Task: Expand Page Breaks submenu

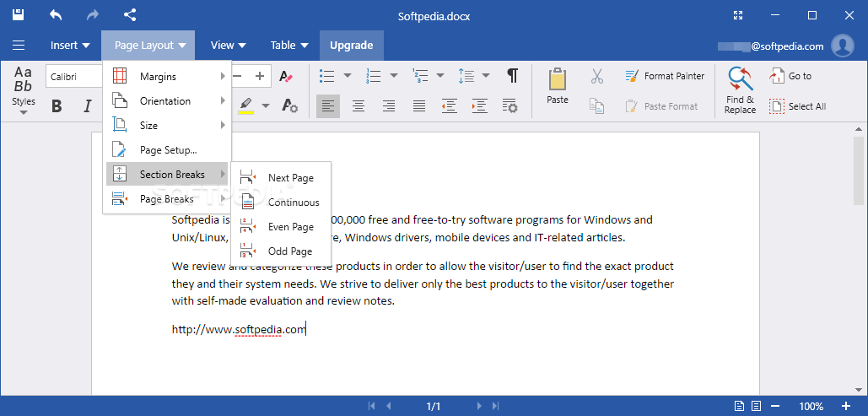Action: click(x=169, y=198)
